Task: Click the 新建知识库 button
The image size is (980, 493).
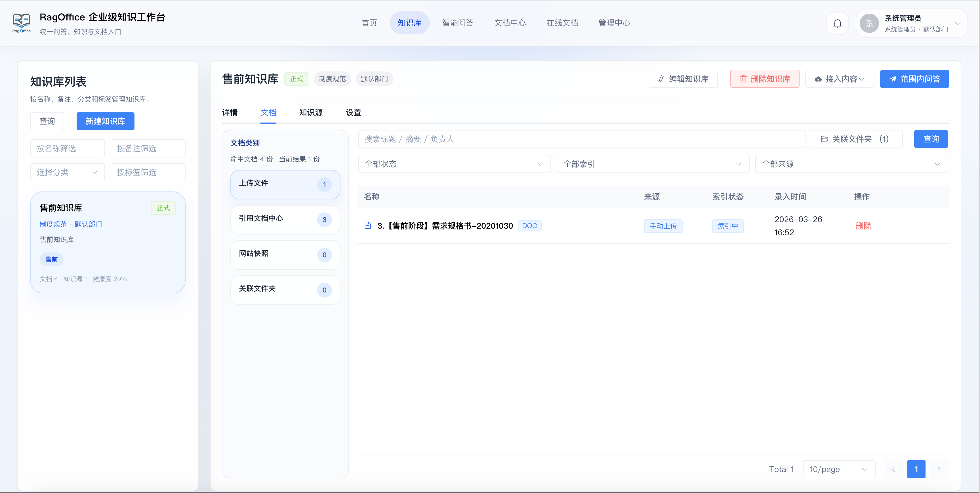Action: point(105,121)
